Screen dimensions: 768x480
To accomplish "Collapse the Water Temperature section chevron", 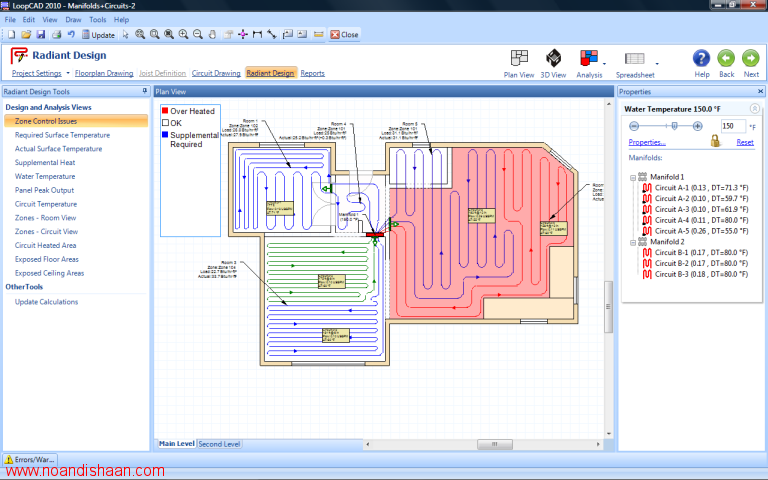I will point(755,109).
